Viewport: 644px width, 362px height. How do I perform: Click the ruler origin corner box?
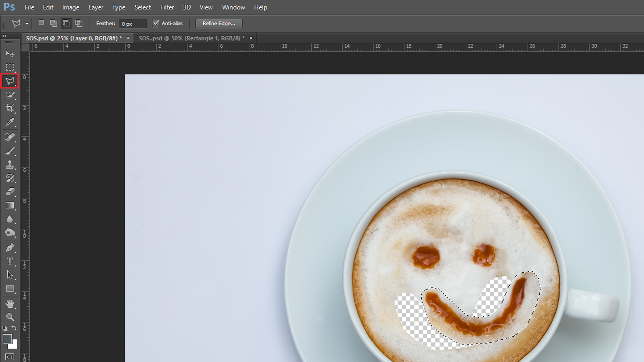[x=25, y=47]
